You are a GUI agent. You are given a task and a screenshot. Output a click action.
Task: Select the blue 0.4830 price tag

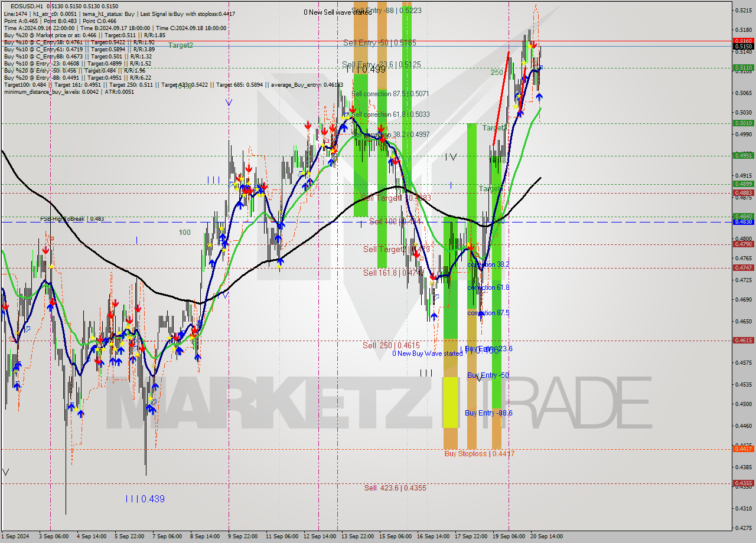tap(743, 222)
